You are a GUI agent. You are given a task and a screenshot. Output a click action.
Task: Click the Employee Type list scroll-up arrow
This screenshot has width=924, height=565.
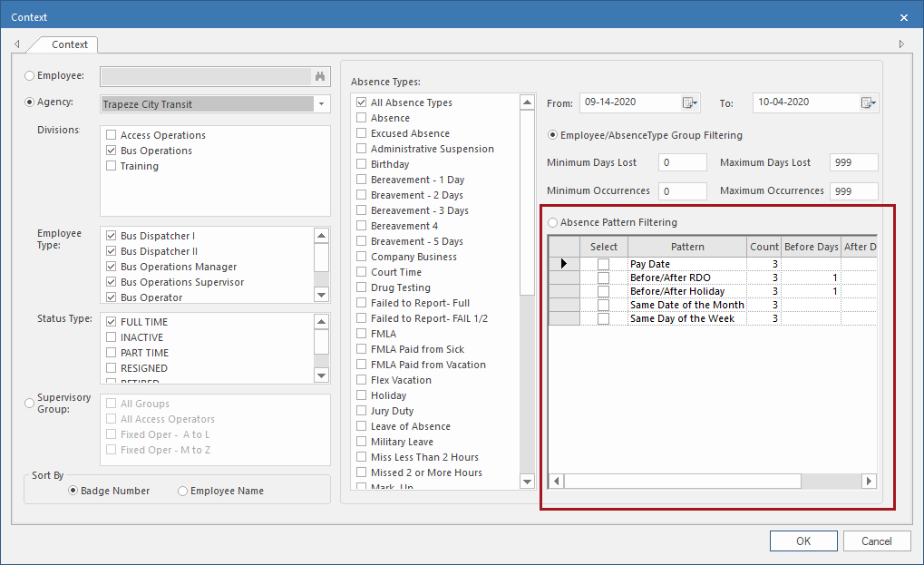[x=321, y=234]
